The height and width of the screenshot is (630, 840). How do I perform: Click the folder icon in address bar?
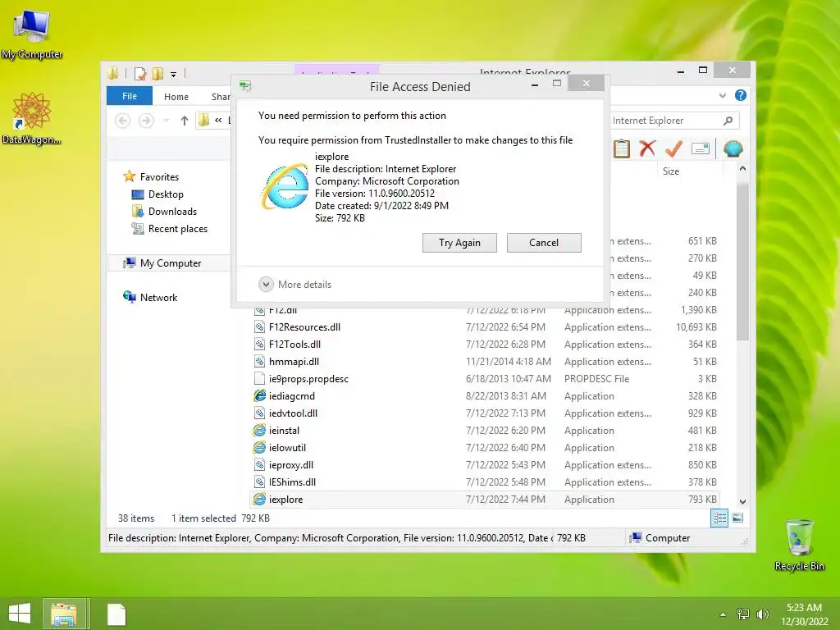pyautogui.click(x=203, y=120)
